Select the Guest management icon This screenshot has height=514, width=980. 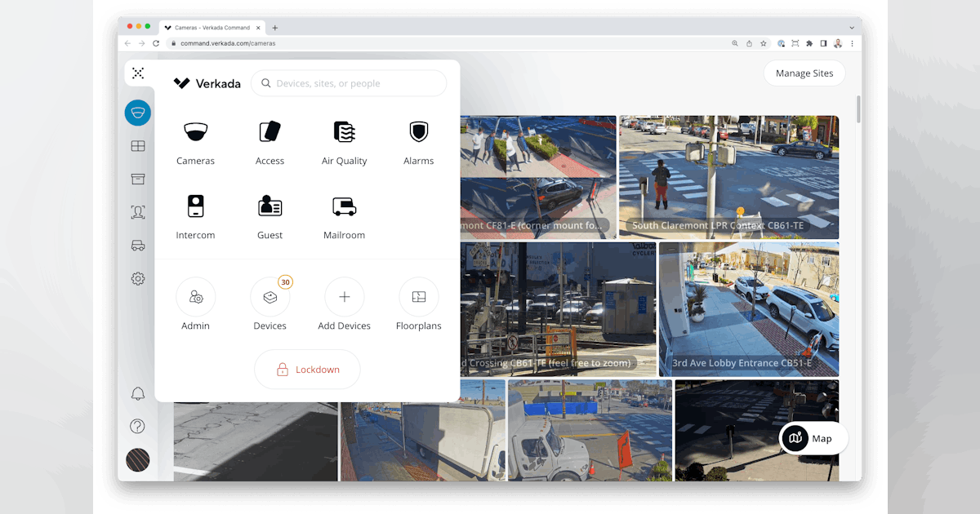click(269, 215)
